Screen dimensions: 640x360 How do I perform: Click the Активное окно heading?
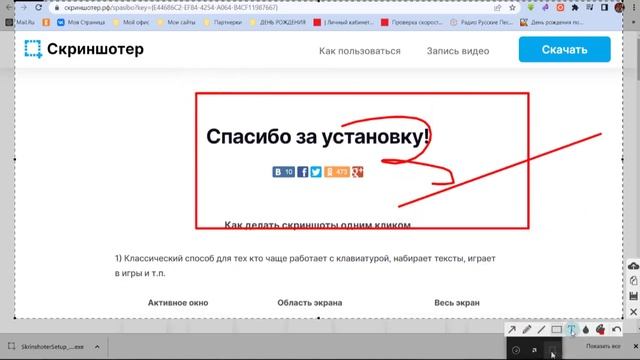(x=178, y=303)
